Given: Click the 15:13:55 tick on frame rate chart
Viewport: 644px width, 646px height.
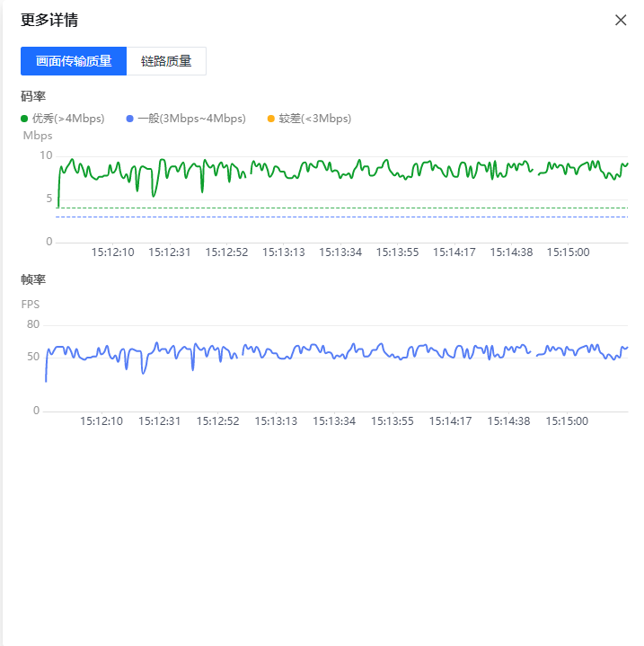Looking at the screenshot, I should [392, 421].
